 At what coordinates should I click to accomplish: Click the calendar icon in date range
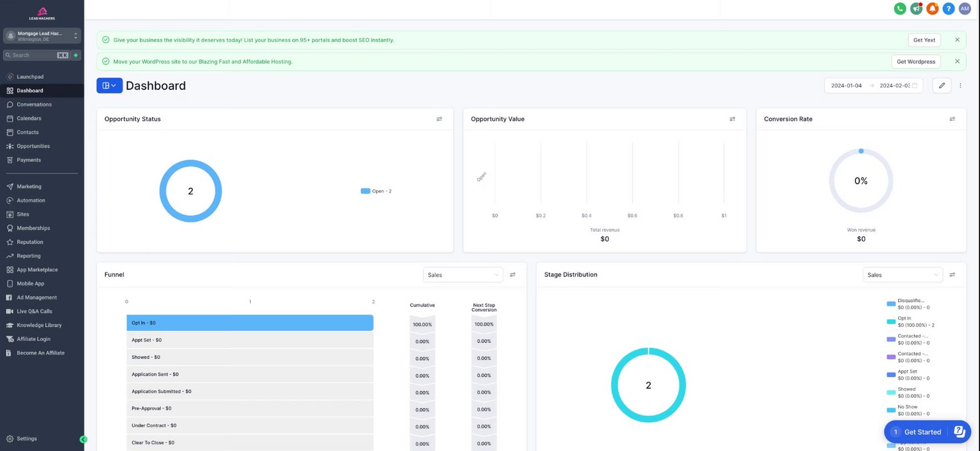tap(915, 85)
